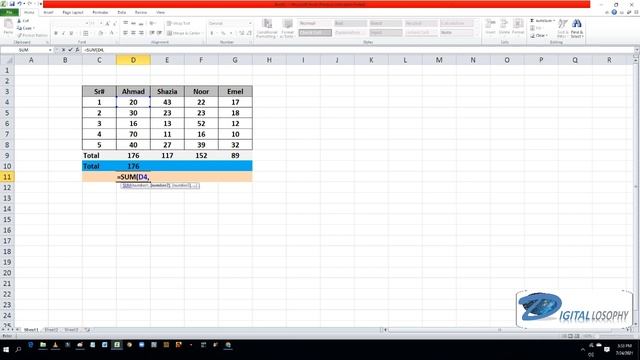The width and height of the screenshot is (640, 360).
Task: Open Format as Table gallery
Action: tap(288, 29)
